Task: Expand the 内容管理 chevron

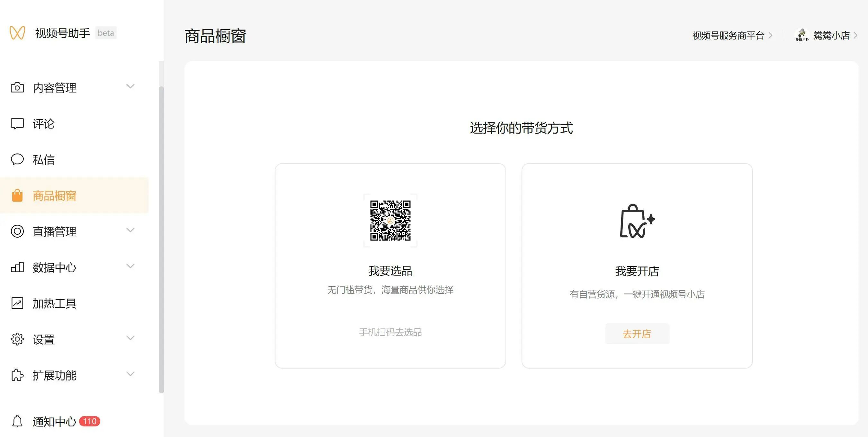Action: 130,86
